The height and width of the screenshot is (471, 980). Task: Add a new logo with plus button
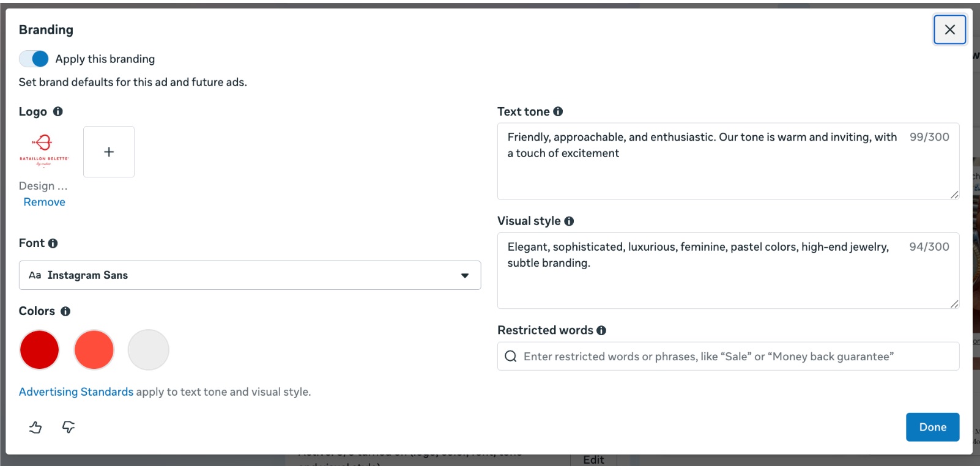(109, 152)
